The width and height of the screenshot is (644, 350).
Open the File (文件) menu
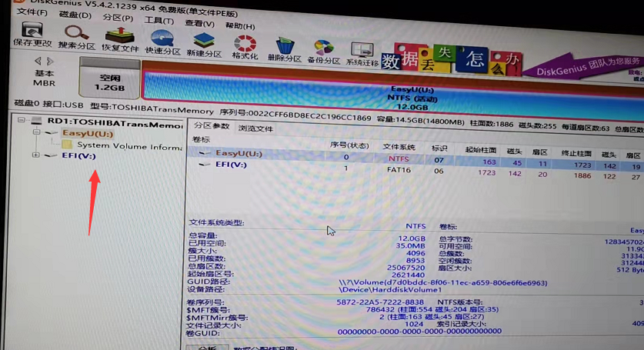[32, 12]
